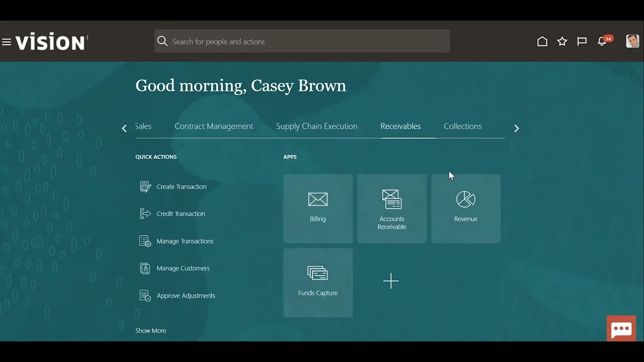Open Manage Customers quick action link
Image resolution: width=644 pixels, height=362 pixels.
(x=183, y=268)
